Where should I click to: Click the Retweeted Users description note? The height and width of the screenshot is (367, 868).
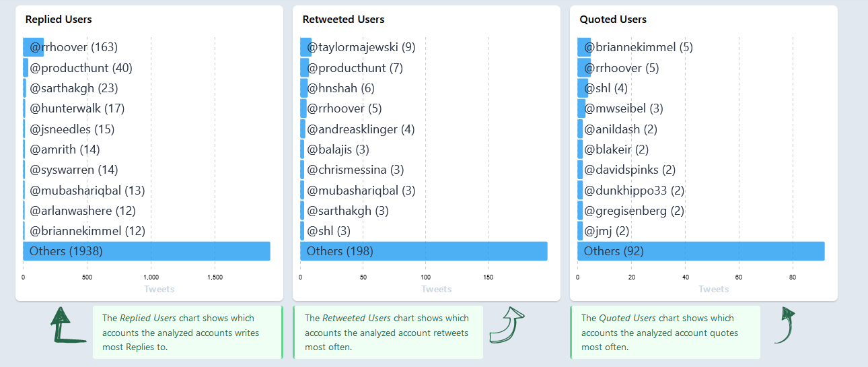click(x=387, y=333)
